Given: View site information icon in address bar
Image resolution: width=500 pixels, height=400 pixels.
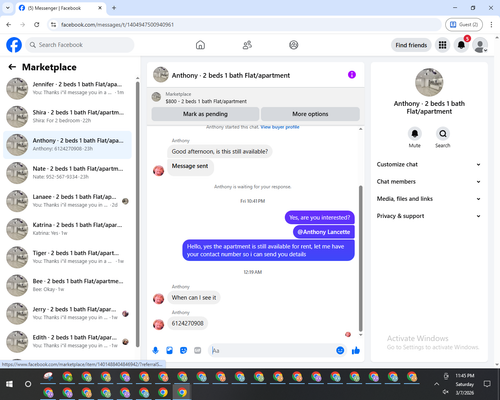Looking at the screenshot, I should tap(53, 25).
